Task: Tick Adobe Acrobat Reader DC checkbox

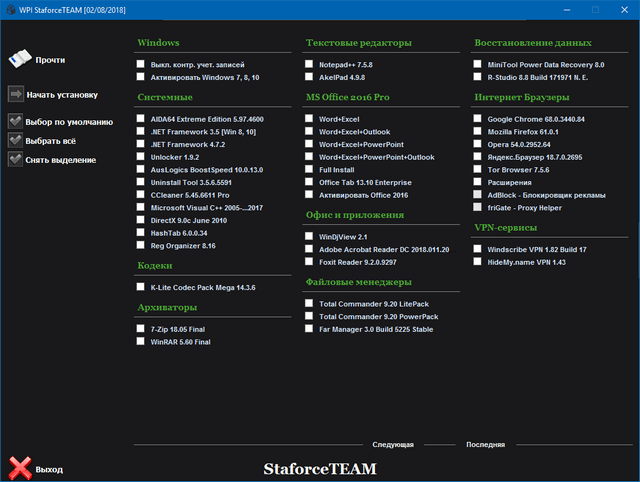Action: [309, 249]
